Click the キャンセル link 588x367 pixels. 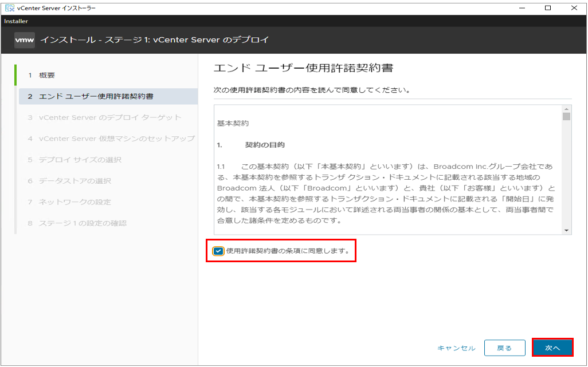[x=456, y=348]
